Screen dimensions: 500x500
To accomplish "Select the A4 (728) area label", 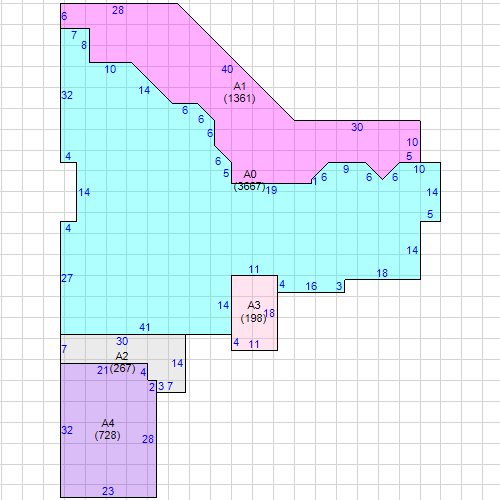I will (108, 429).
